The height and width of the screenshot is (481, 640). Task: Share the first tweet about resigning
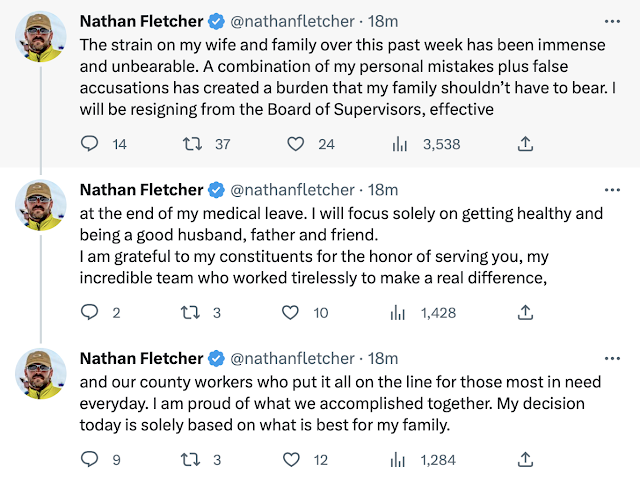[x=525, y=144]
